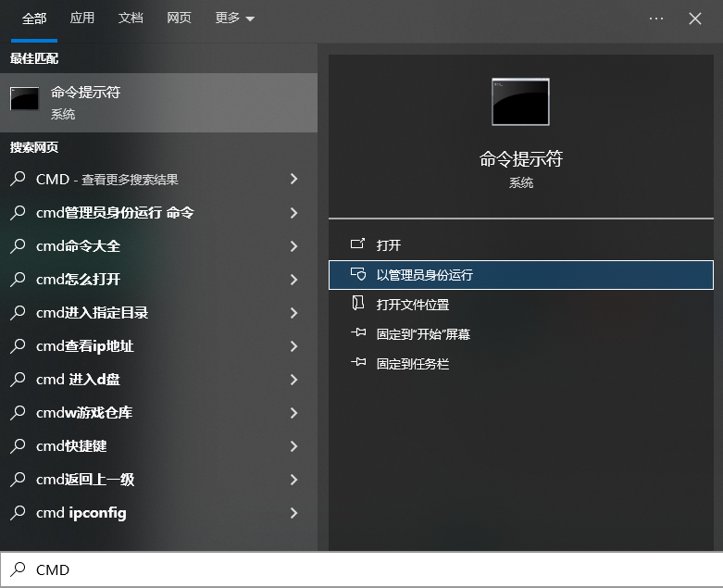Click the search input field containing CMD

tap(370, 569)
